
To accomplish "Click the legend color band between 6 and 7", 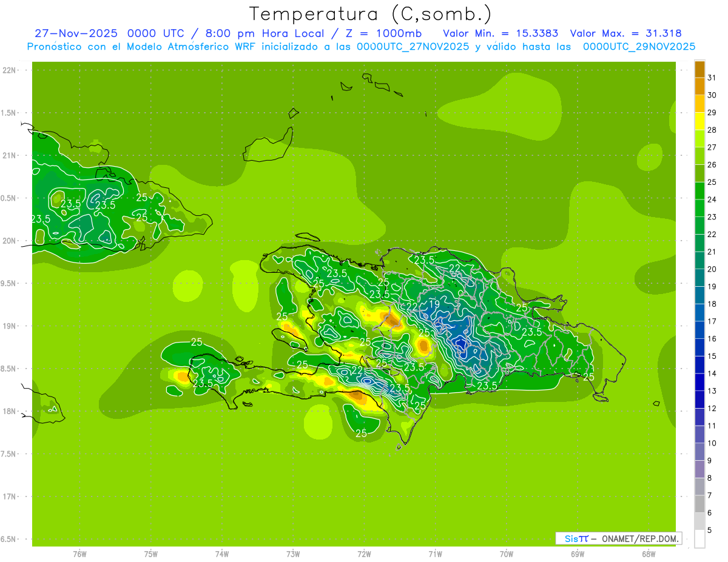I will pos(699,504).
